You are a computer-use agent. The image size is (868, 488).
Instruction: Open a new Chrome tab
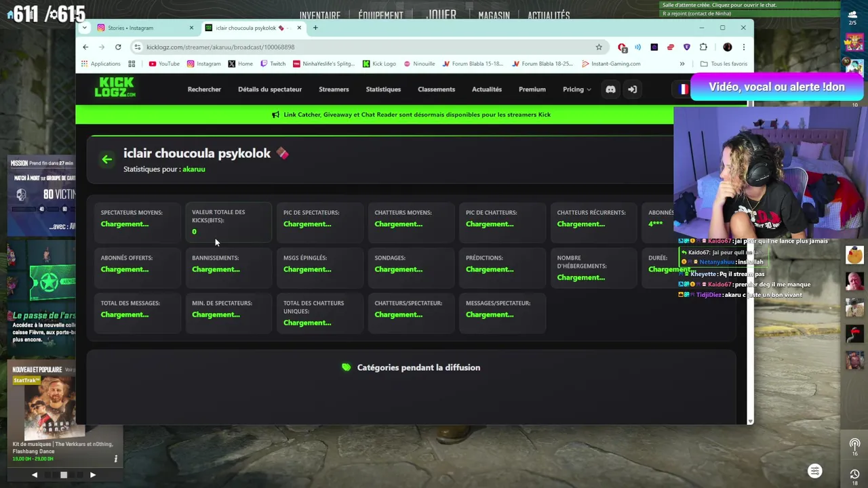coord(315,28)
